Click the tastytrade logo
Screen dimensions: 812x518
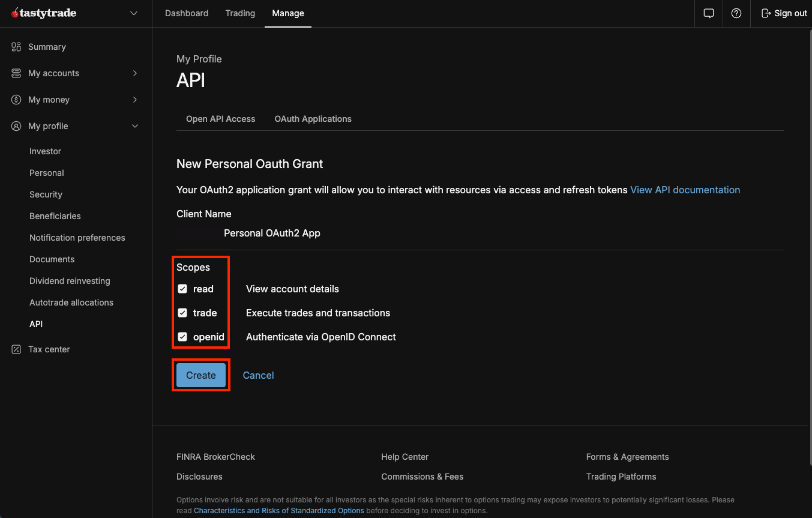44,13
